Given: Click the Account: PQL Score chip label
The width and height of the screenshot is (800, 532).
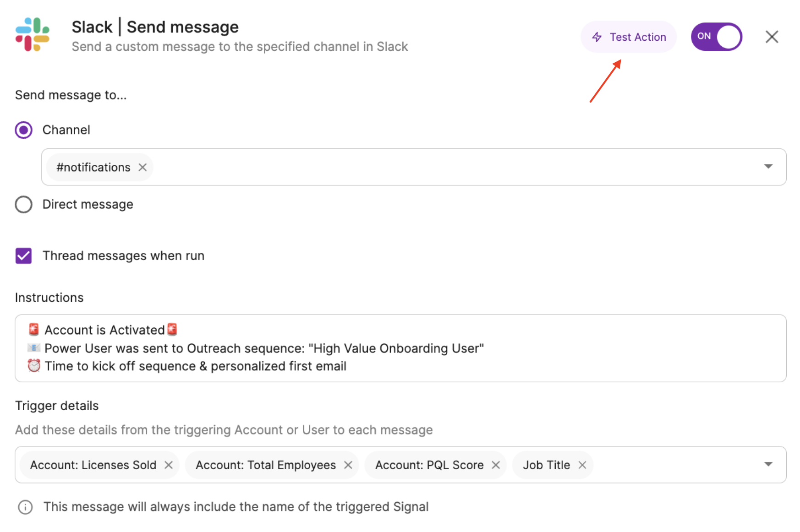Looking at the screenshot, I should pyautogui.click(x=429, y=465).
